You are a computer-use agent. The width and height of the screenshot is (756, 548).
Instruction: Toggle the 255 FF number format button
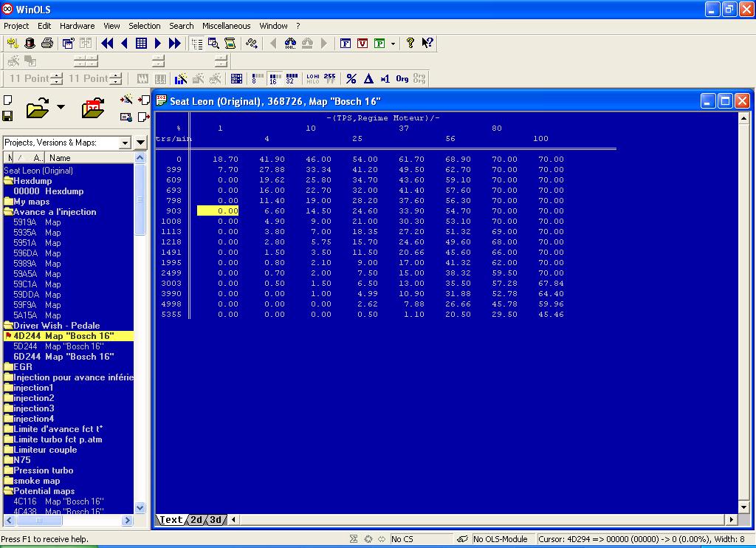tap(330, 78)
